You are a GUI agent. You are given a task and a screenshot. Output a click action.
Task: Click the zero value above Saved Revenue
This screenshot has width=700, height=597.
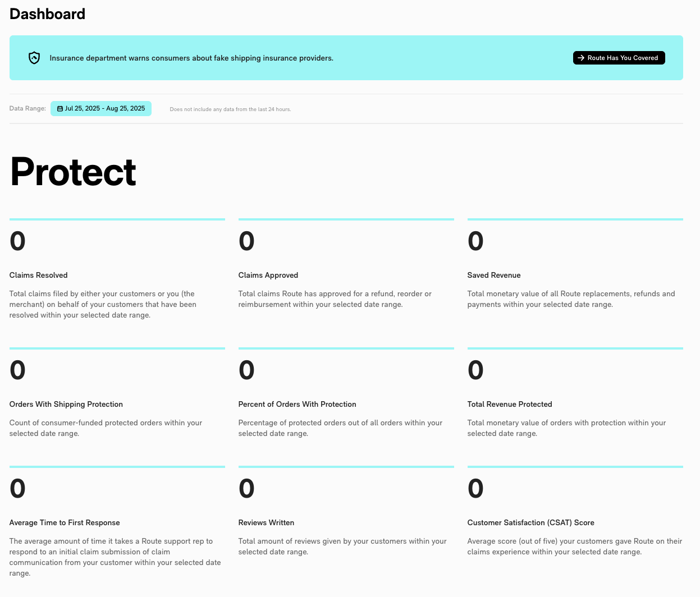point(475,241)
